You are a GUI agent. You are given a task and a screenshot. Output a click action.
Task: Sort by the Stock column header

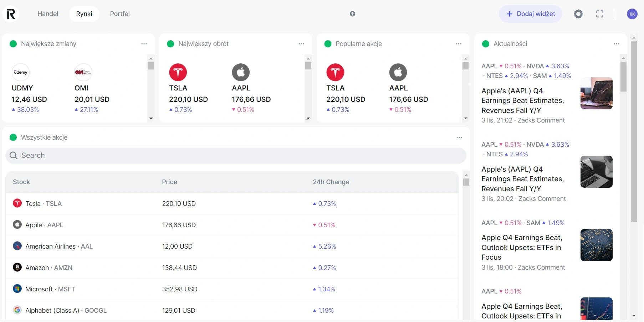21,182
